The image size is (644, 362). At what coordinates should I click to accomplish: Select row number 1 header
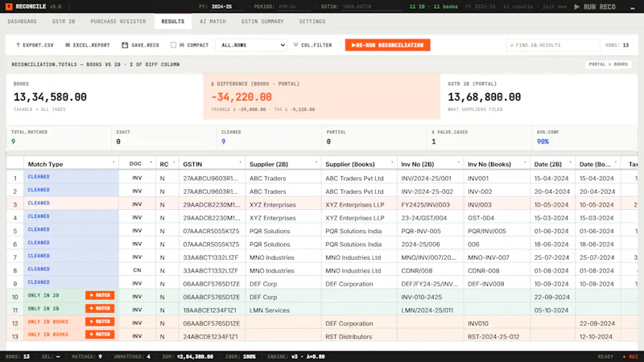point(15,178)
